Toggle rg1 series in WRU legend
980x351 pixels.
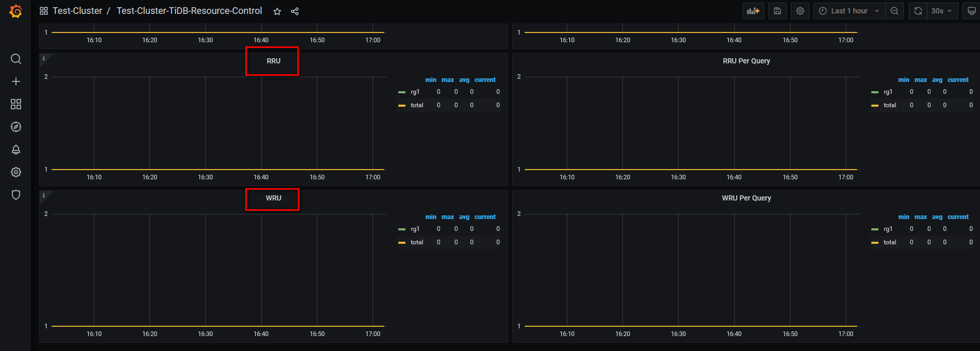[415, 229]
